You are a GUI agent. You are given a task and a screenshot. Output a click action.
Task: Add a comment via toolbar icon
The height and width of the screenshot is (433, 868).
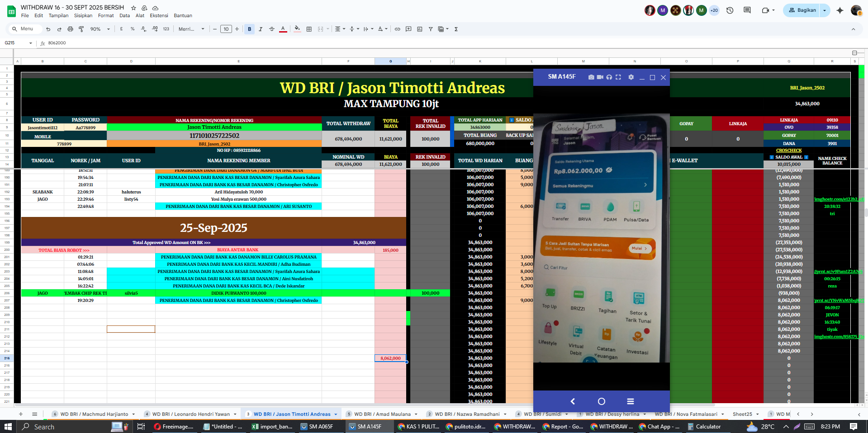408,29
